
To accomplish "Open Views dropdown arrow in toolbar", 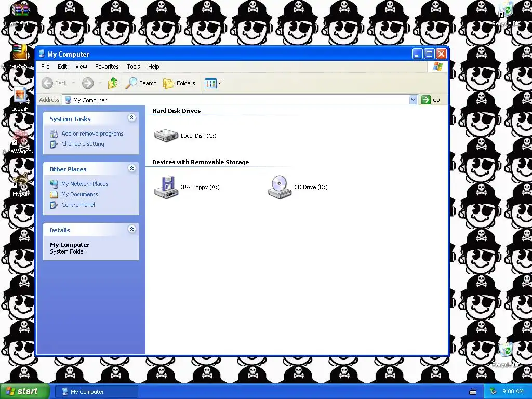I will point(220,83).
